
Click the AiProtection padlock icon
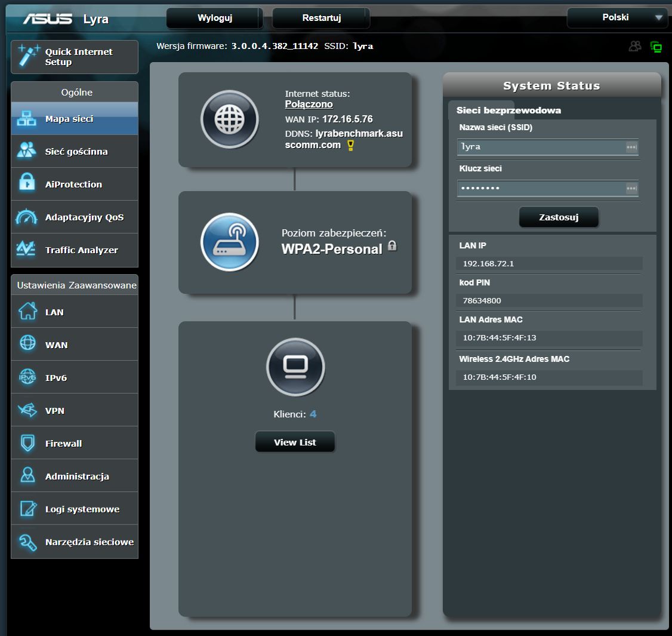pyautogui.click(x=27, y=183)
